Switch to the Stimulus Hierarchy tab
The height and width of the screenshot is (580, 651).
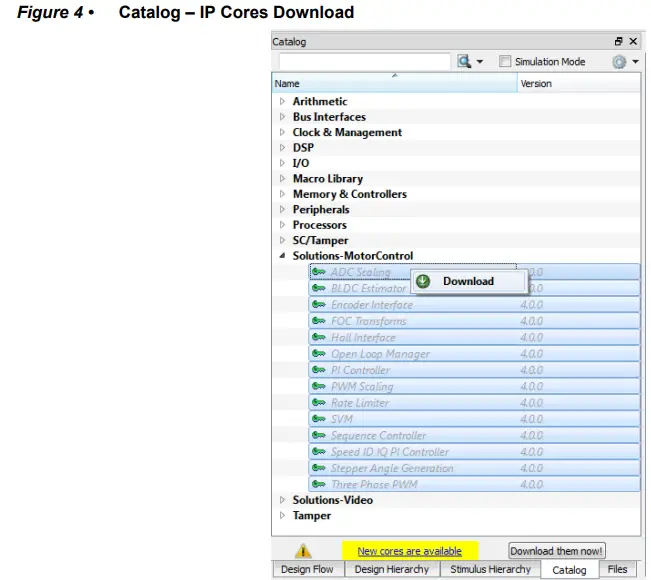(489, 570)
